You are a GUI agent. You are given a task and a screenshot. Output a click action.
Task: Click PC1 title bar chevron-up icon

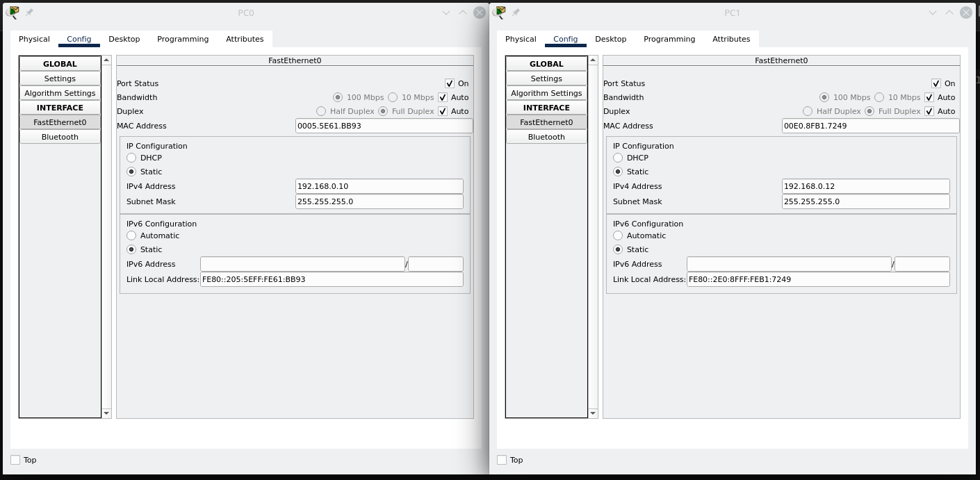[x=949, y=13]
